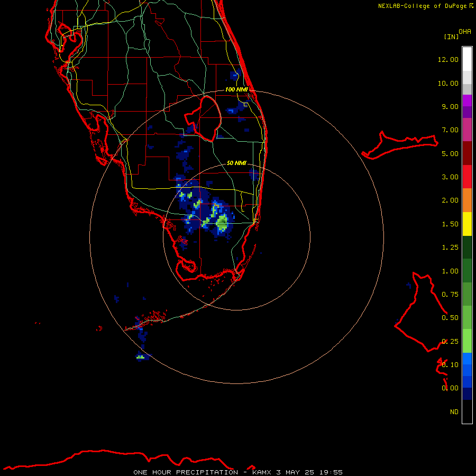Select the pink swatch near 7.00

click(467, 130)
